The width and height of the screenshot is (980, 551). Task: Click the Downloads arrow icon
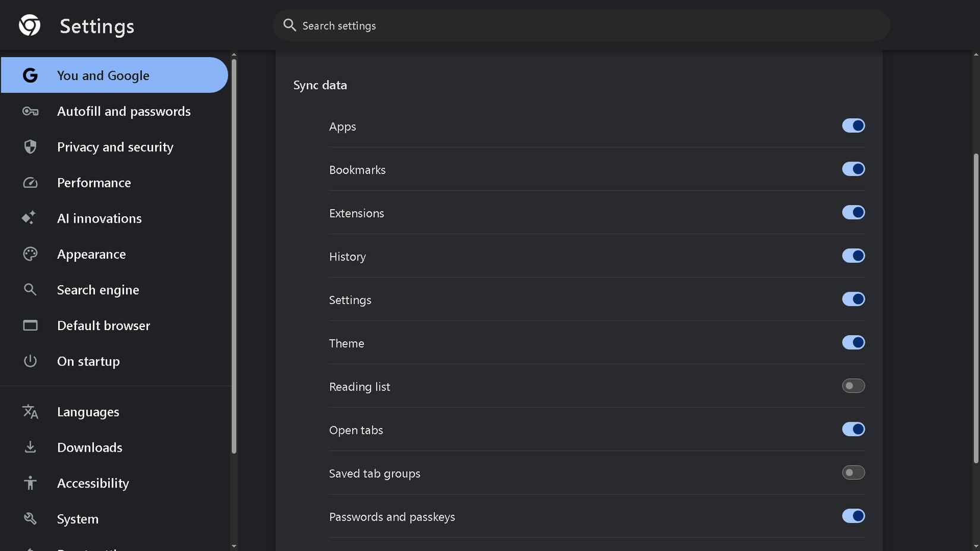(x=30, y=447)
